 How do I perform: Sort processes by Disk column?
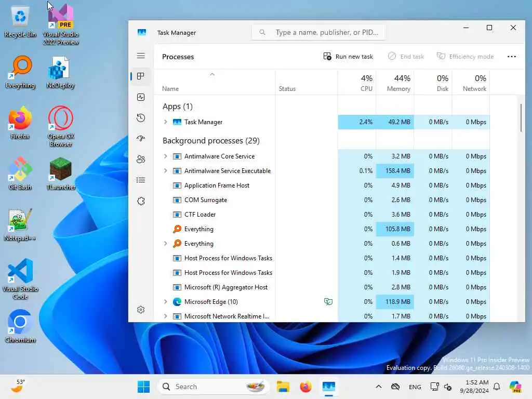pos(433,83)
